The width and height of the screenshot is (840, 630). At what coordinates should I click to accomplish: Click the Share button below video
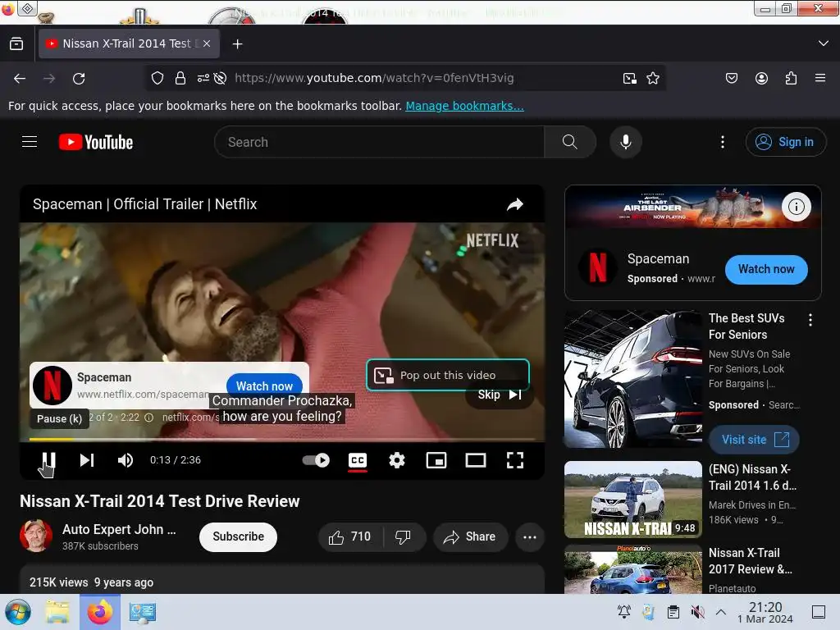point(470,536)
